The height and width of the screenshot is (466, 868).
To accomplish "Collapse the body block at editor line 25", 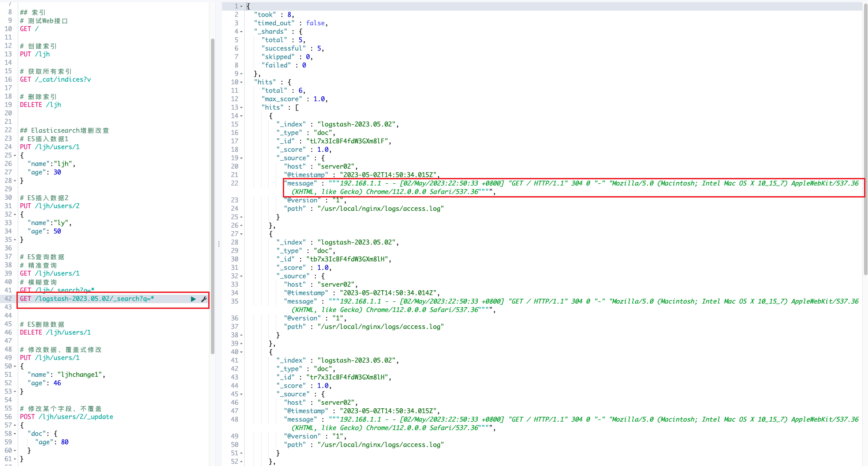I will pyautogui.click(x=15, y=155).
